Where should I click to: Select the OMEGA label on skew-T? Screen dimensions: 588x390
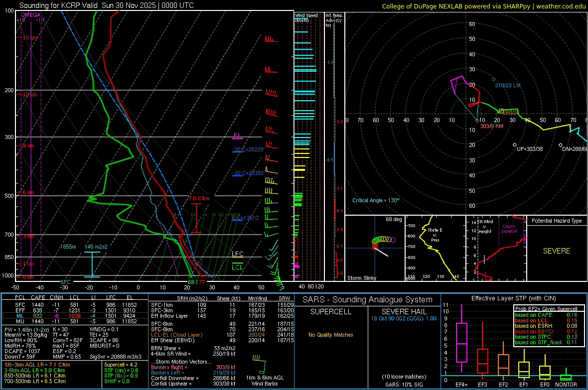[31, 14]
